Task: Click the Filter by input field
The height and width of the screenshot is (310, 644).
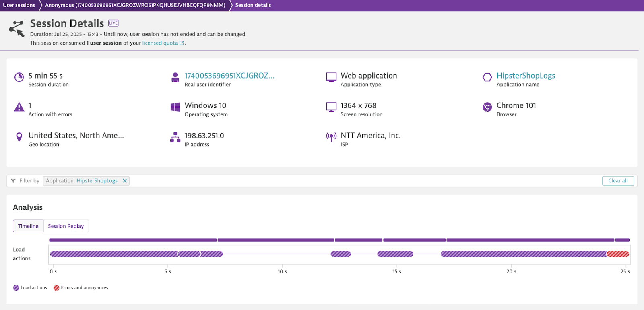Action: click(x=362, y=181)
